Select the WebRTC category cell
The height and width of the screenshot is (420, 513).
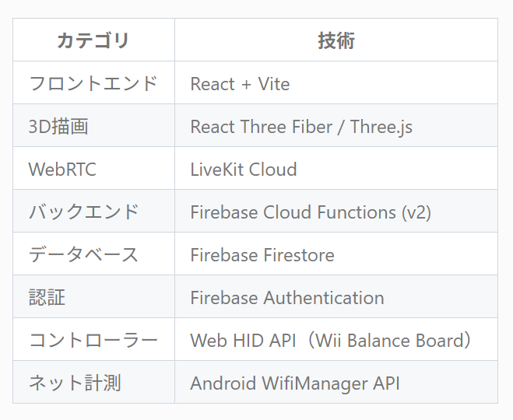pyautogui.click(x=62, y=169)
